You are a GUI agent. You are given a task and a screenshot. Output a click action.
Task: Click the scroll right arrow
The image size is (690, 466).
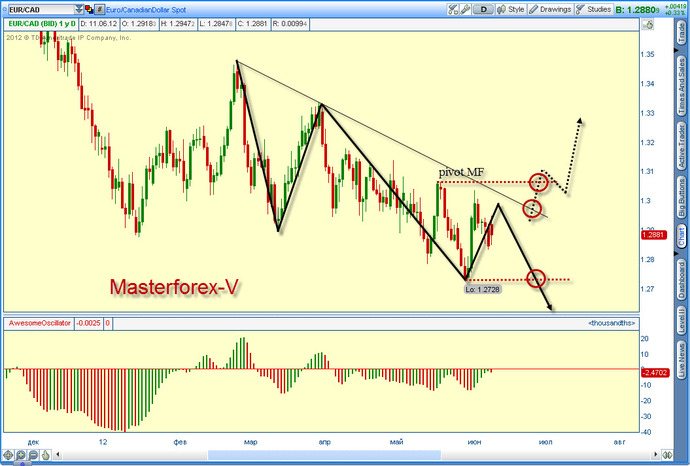point(656,455)
